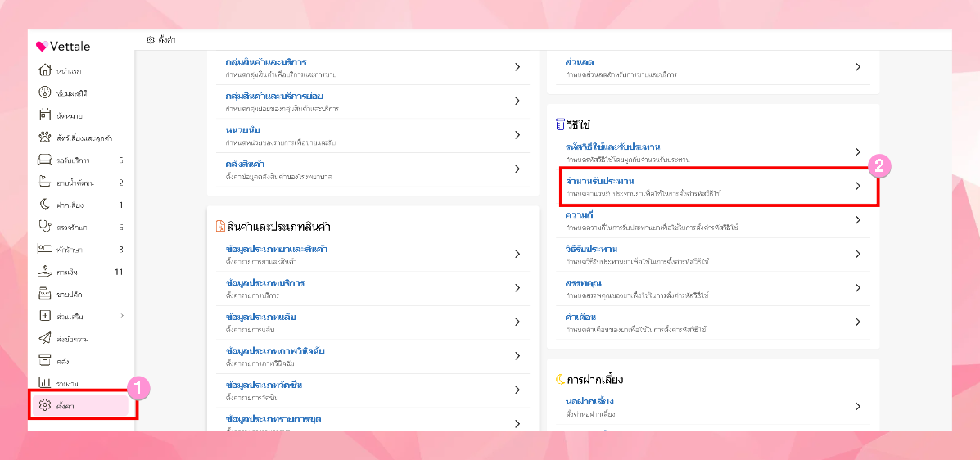
Task: Open pets and customers paw icon
Action: coord(45,138)
